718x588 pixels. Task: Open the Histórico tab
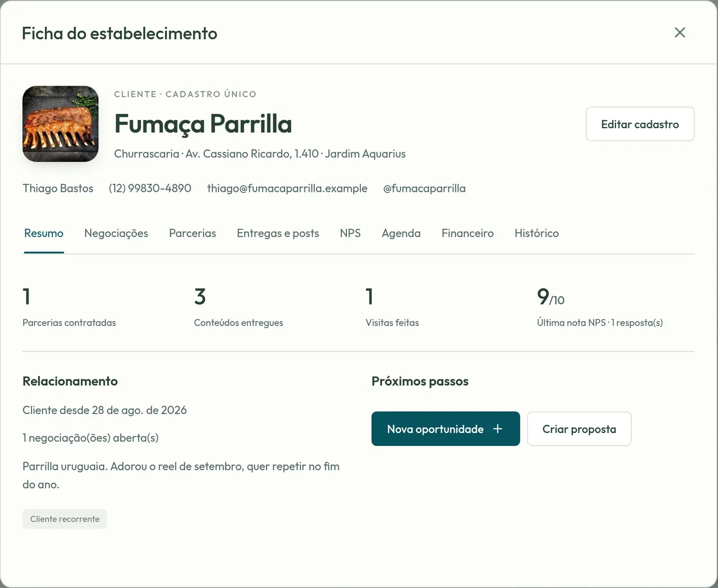click(537, 233)
